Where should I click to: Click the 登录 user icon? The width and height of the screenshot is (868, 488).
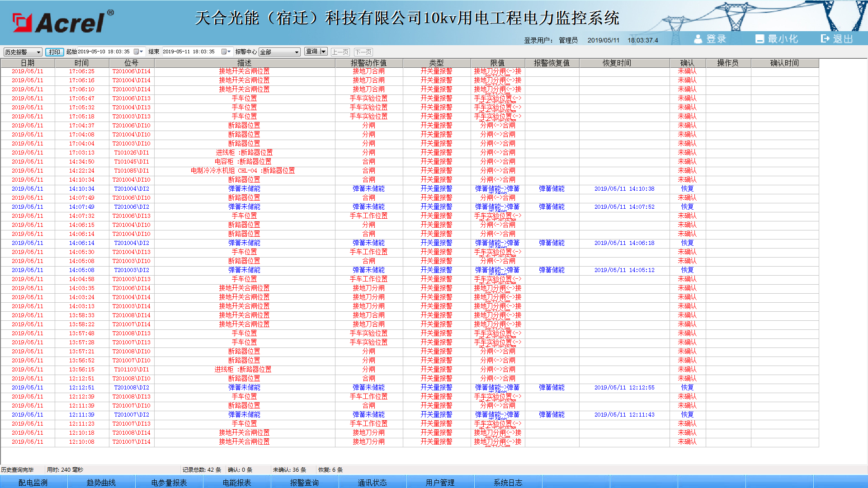click(x=698, y=39)
